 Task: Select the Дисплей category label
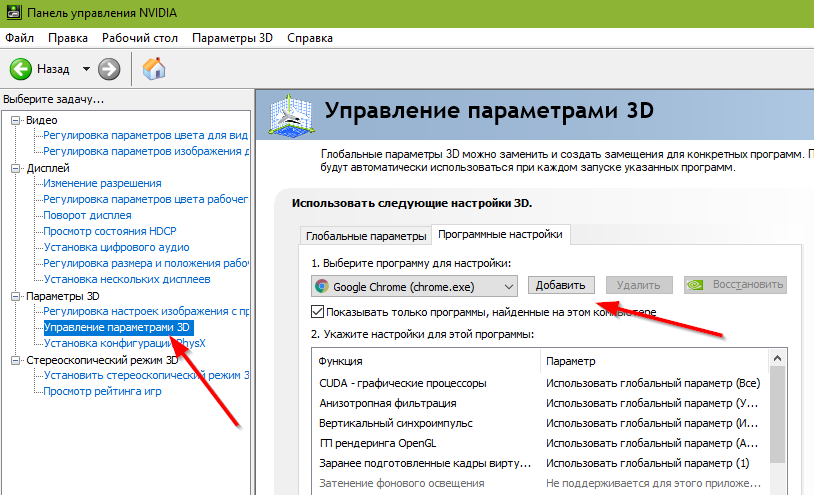48,168
